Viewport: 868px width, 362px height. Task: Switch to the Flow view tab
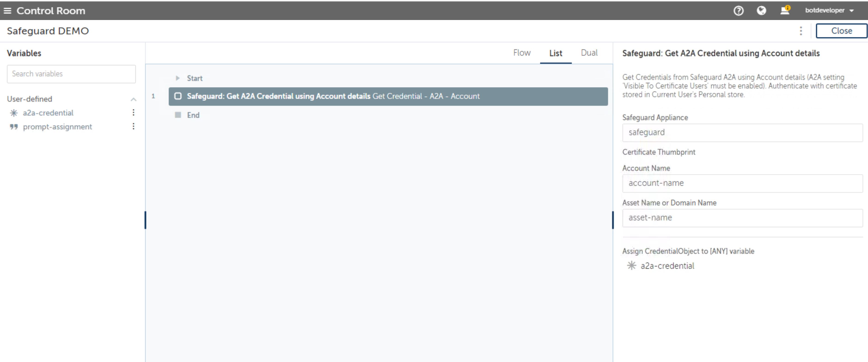pos(522,53)
